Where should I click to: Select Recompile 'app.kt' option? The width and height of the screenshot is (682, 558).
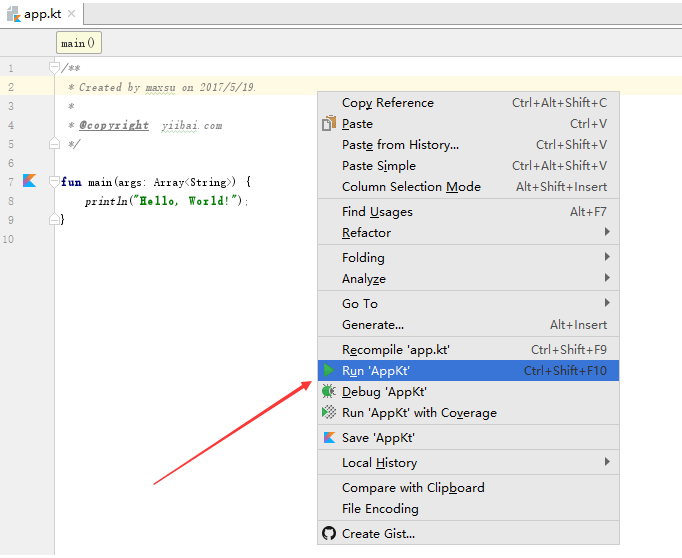[x=396, y=350]
